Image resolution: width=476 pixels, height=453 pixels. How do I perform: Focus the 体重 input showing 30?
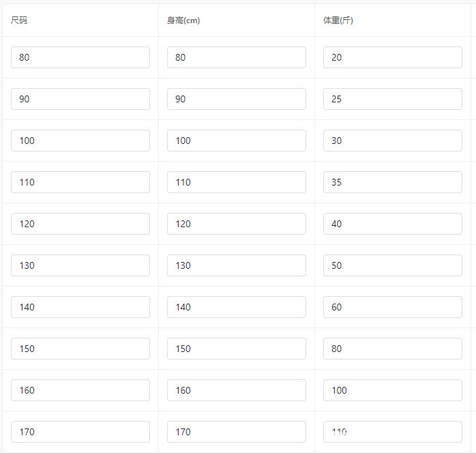click(x=392, y=141)
